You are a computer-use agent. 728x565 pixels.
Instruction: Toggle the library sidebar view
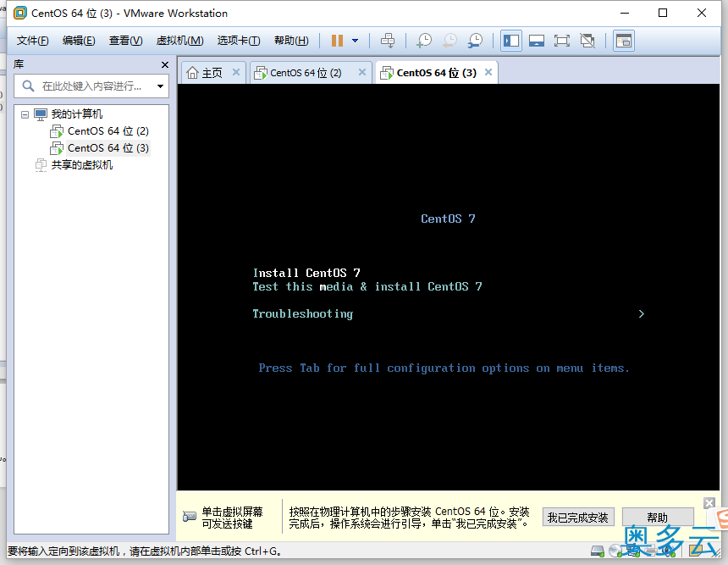[x=511, y=41]
